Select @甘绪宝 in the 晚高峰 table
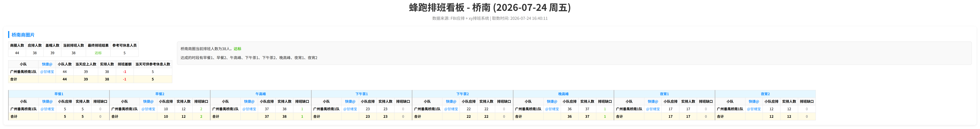 [x=552, y=109]
